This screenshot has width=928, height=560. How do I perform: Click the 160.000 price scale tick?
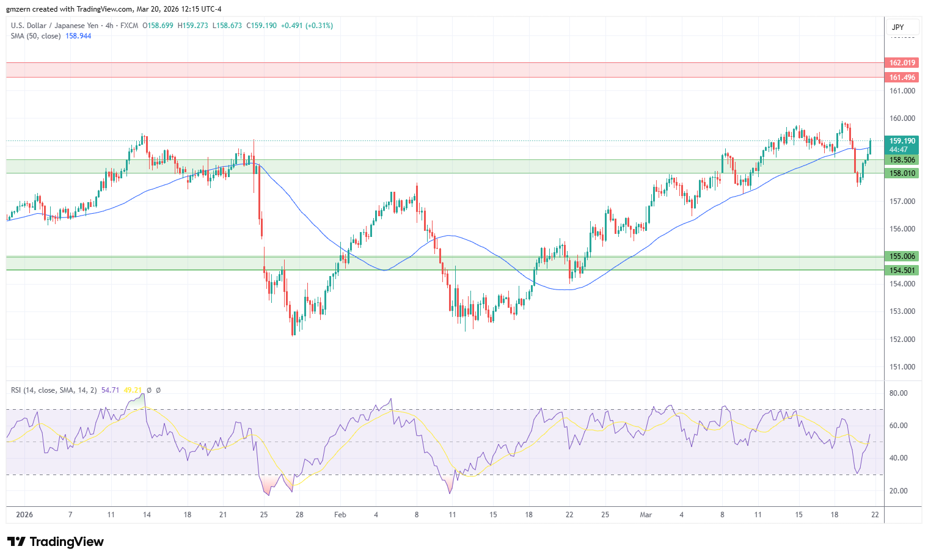[x=902, y=118]
